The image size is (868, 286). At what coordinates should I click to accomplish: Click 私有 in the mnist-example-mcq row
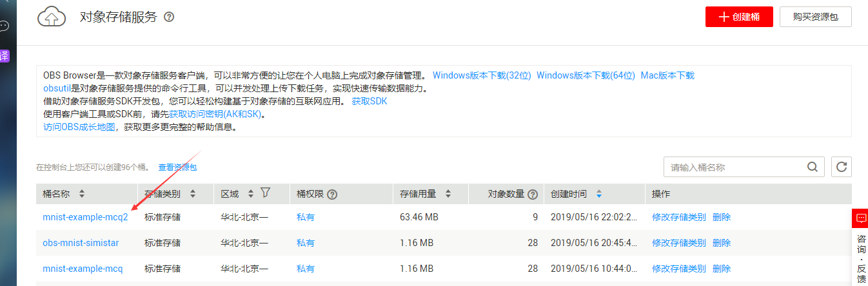pyautogui.click(x=306, y=269)
